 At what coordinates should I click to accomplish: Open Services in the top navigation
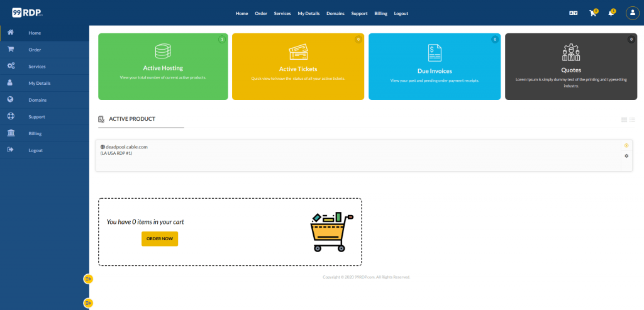[x=282, y=13]
